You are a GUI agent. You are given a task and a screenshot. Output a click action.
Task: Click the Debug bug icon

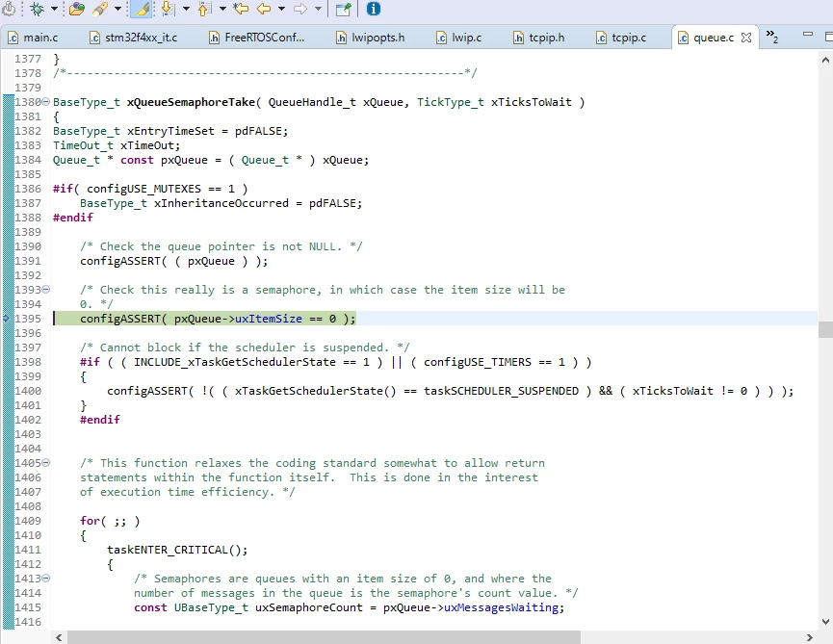pyautogui.click(x=38, y=9)
